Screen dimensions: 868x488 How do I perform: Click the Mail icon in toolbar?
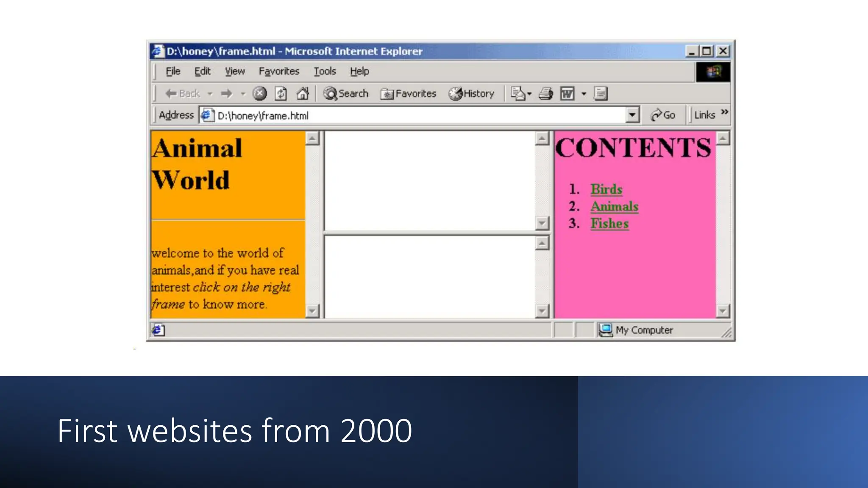click(x=518, y=94)
